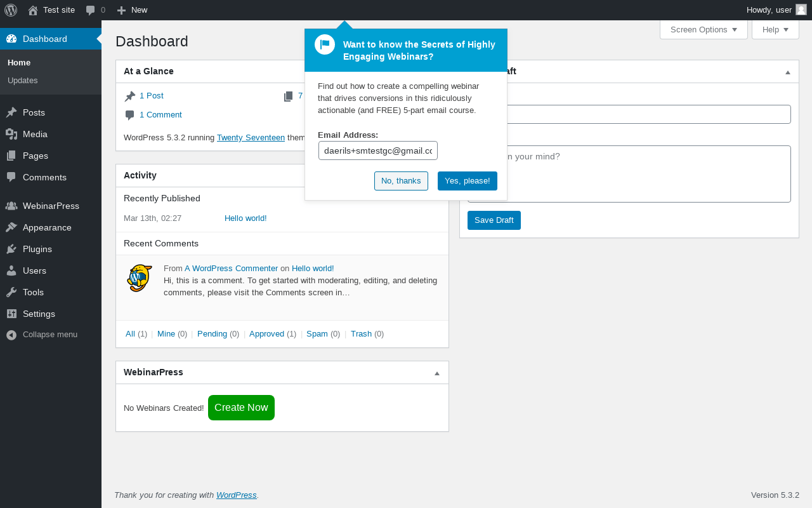Open the Test site home icon
This screenshot has height=508, width=812.
(x=33, y=10)
